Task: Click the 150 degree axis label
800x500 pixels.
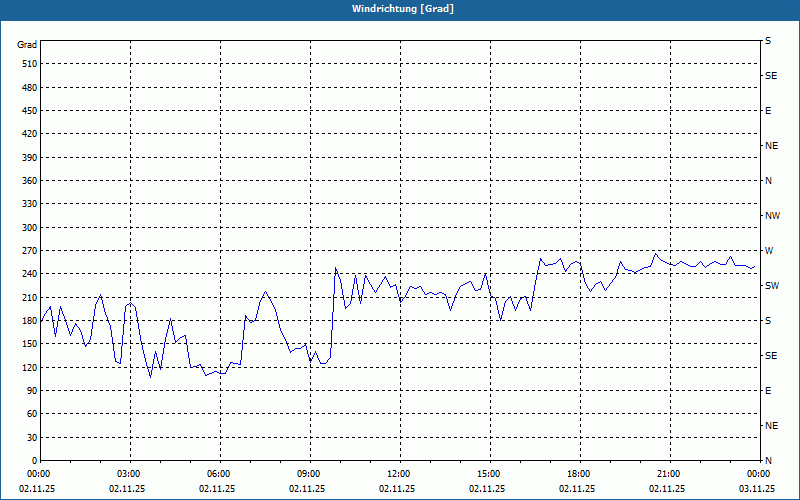Action: pos(30,344)
